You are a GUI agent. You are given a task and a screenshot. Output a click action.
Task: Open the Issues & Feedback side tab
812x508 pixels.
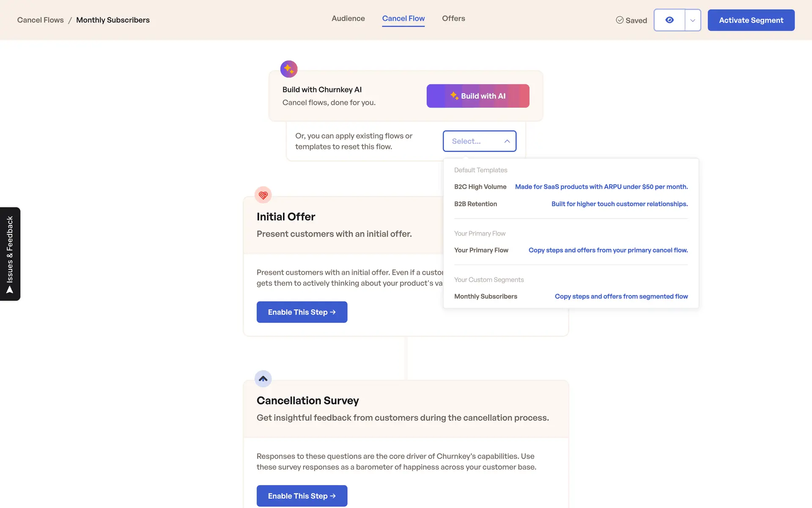(x=10, y=254)
